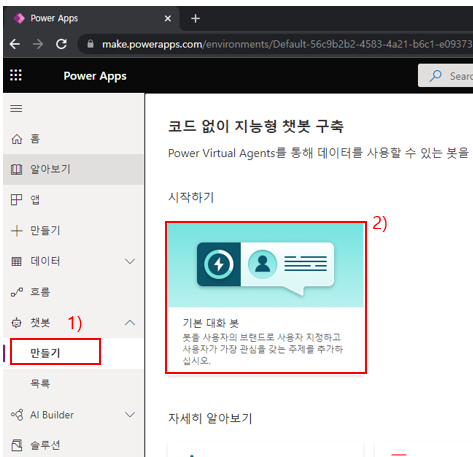
Task: Open 흐름 in the sidebar
Action: (x=73, y=292)
